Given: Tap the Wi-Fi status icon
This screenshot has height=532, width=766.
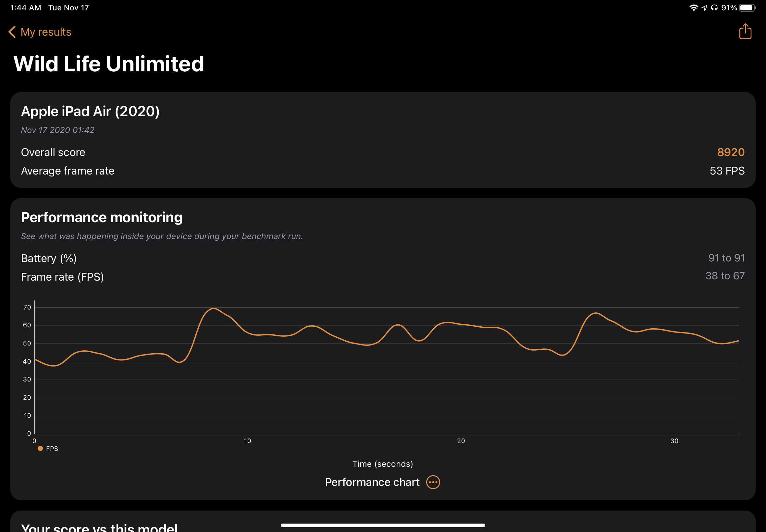Looking at the screenshot, I should 693,8.
